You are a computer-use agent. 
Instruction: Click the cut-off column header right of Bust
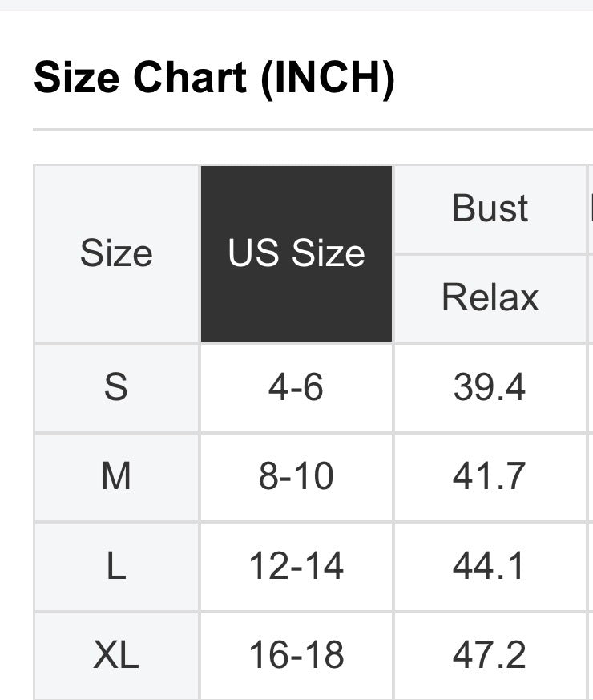tap(590, 208)
